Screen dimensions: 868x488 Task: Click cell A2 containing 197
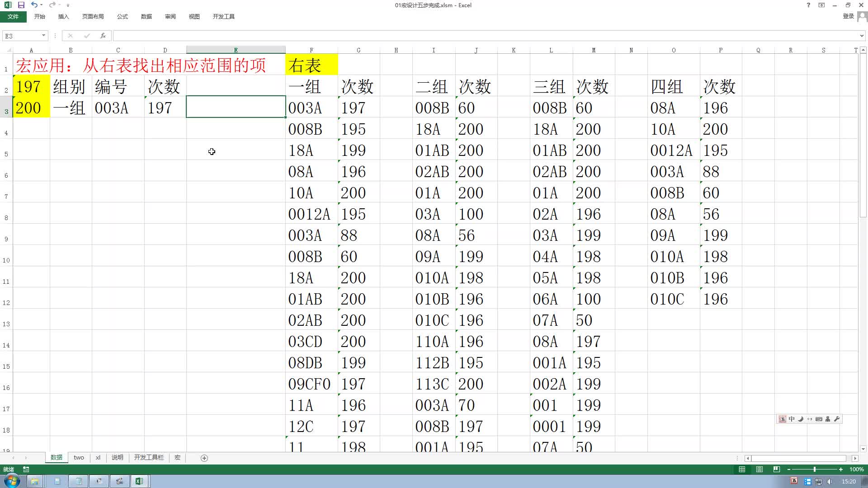31,86
